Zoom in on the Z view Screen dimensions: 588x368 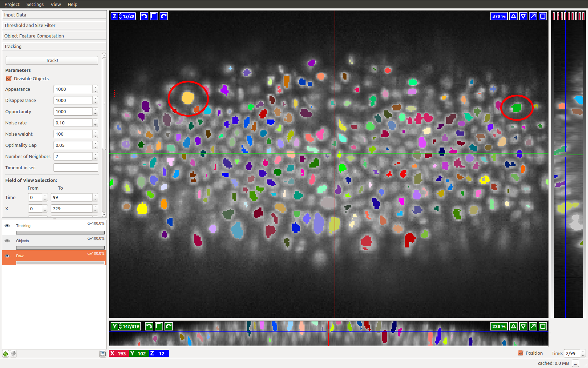coord(513,16)
